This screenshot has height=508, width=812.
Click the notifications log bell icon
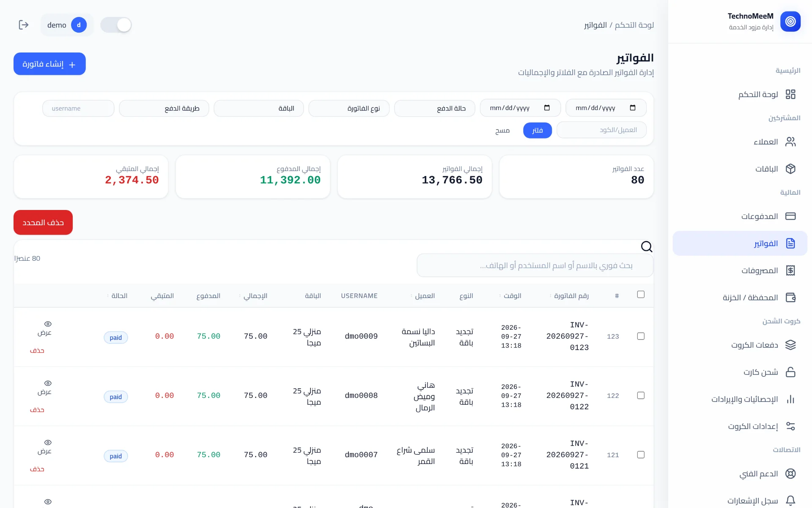coord(790,501)
